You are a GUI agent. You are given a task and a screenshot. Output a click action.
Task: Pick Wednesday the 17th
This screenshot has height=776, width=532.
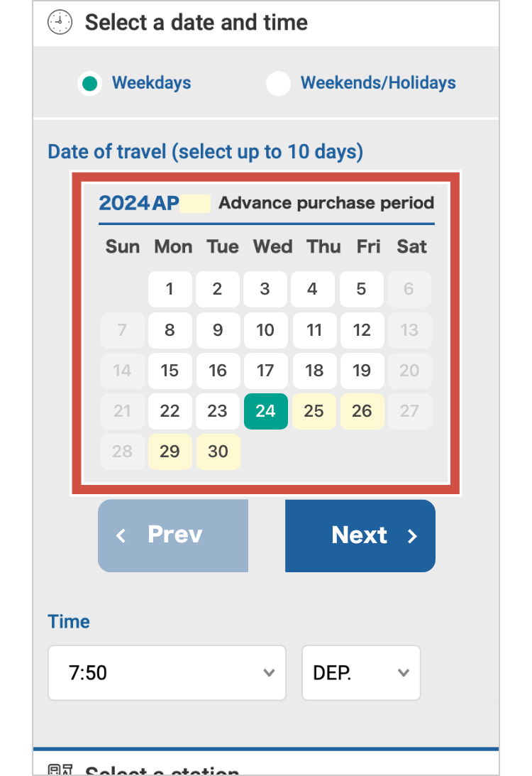coord(265,371)
